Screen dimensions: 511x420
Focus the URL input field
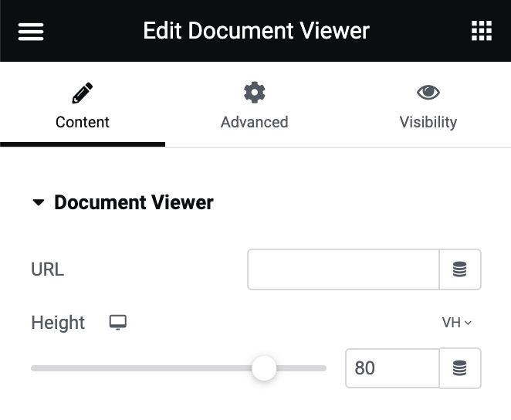tap(343, 269)
